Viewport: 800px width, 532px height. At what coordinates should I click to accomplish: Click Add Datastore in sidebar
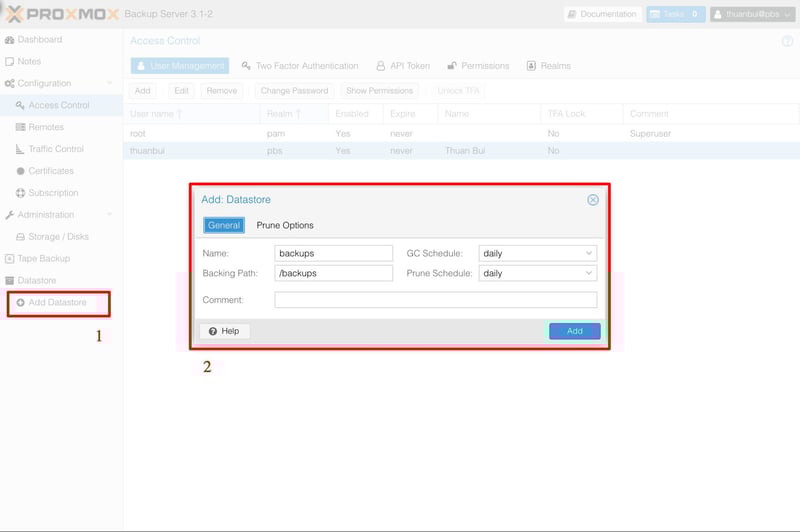coord(57,303)
